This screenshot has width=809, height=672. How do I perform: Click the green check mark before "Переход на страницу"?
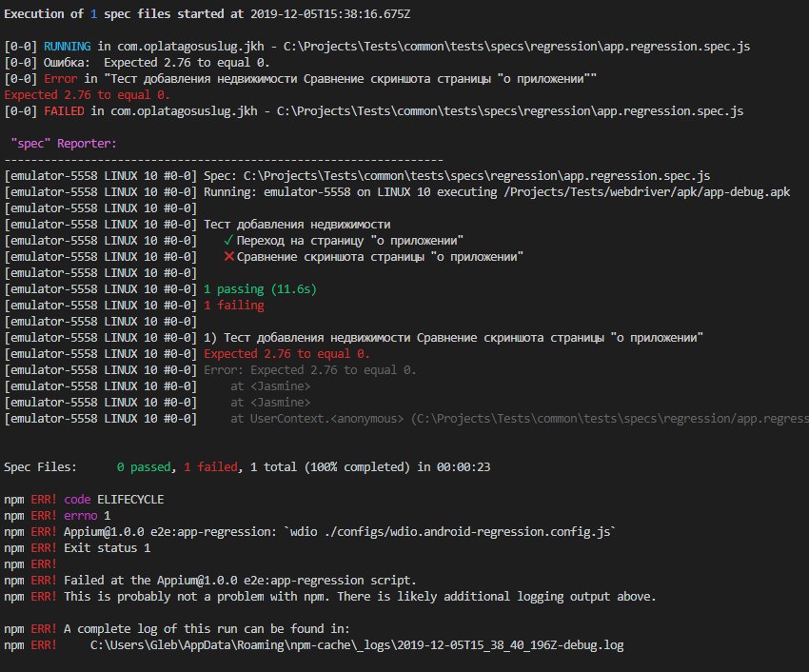tap(228, 241)
